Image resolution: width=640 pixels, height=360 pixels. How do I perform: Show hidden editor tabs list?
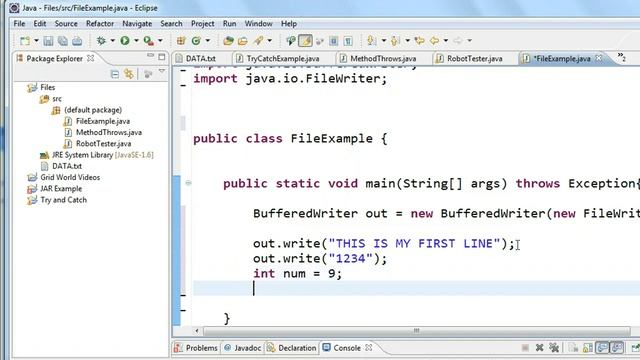621,58
